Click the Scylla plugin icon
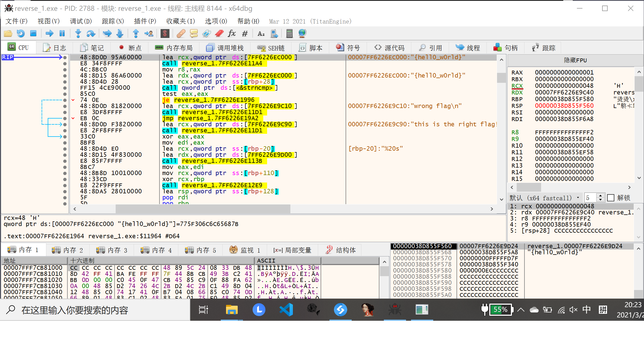The image size is (644, 349). (165, 34)
